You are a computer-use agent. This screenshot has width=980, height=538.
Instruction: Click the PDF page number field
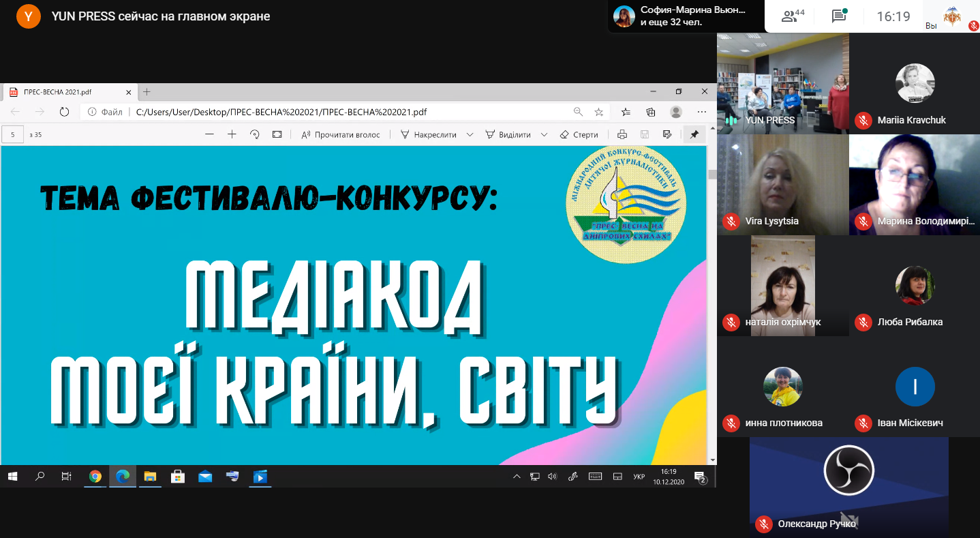(x=13, y=134)
